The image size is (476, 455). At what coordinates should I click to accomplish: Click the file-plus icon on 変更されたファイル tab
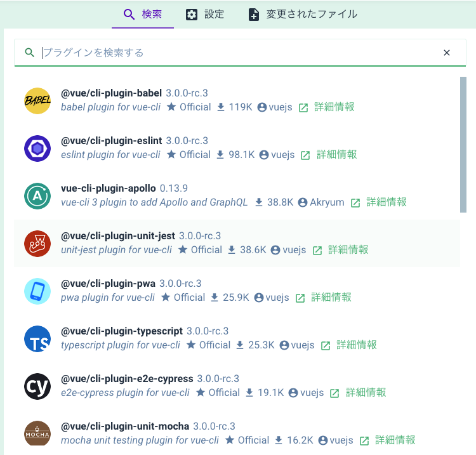tap(254, 15)
